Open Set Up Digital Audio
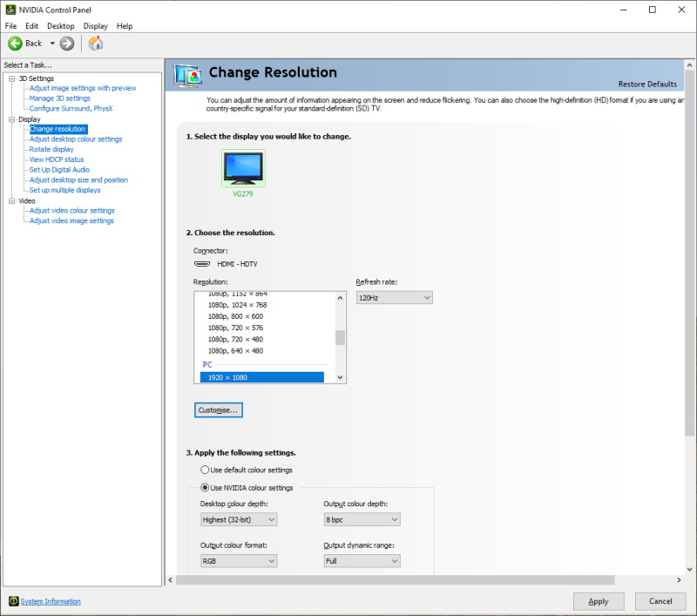 point(59,170)
